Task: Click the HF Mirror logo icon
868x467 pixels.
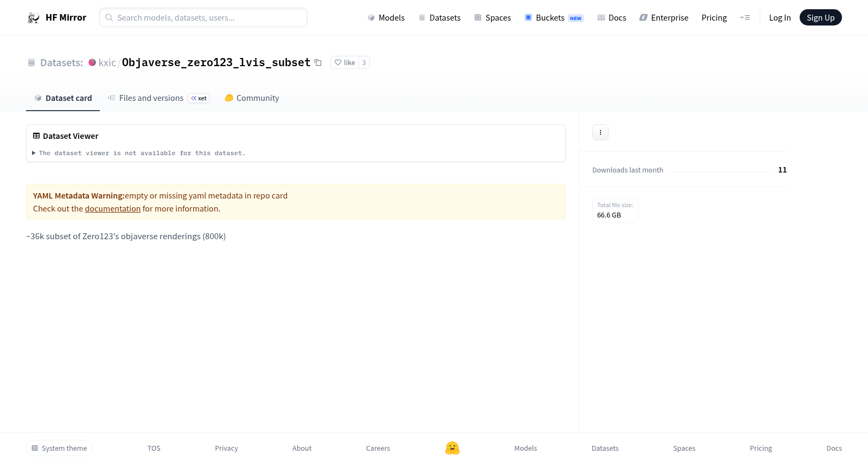Action: pyautogui.click(x=34, y=18)
